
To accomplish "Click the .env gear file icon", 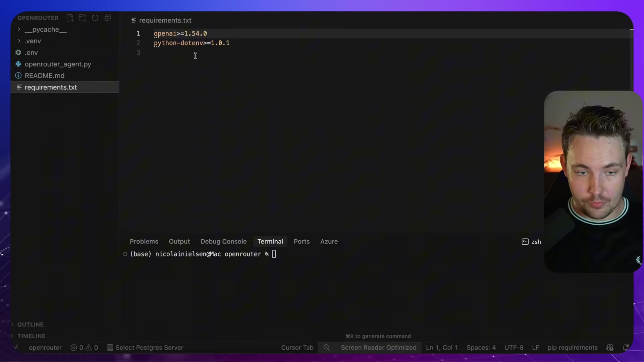I will (18, 53).
